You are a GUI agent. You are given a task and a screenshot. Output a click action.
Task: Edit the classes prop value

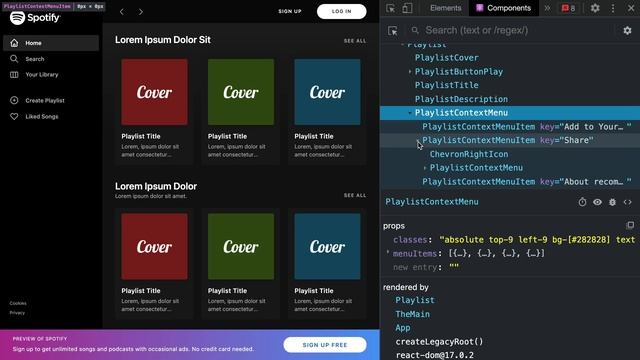(537, 240)
